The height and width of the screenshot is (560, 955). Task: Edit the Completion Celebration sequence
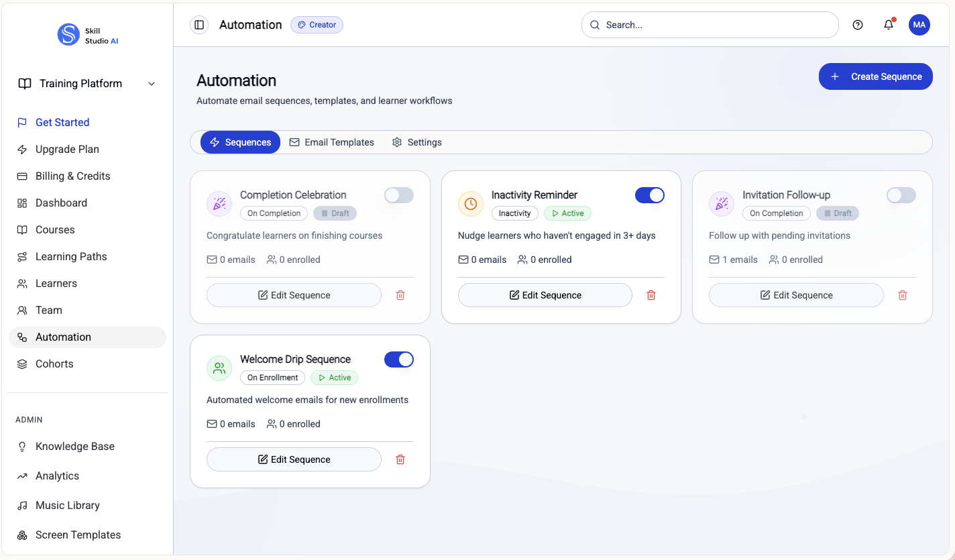[294, 295]
